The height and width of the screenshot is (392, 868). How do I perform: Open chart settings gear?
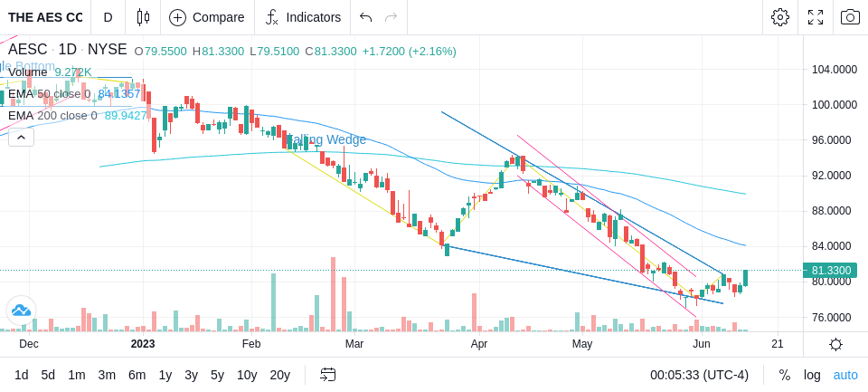pos(780,17)
